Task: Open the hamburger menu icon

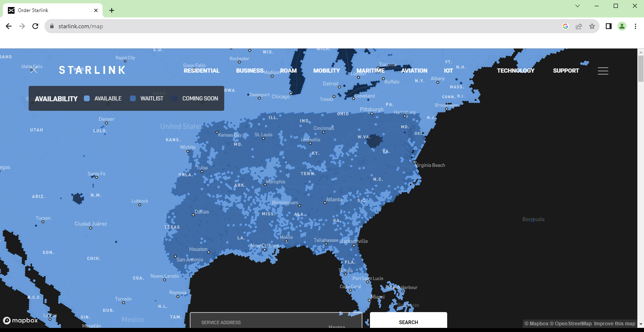Action: click(x=603, y=71)
